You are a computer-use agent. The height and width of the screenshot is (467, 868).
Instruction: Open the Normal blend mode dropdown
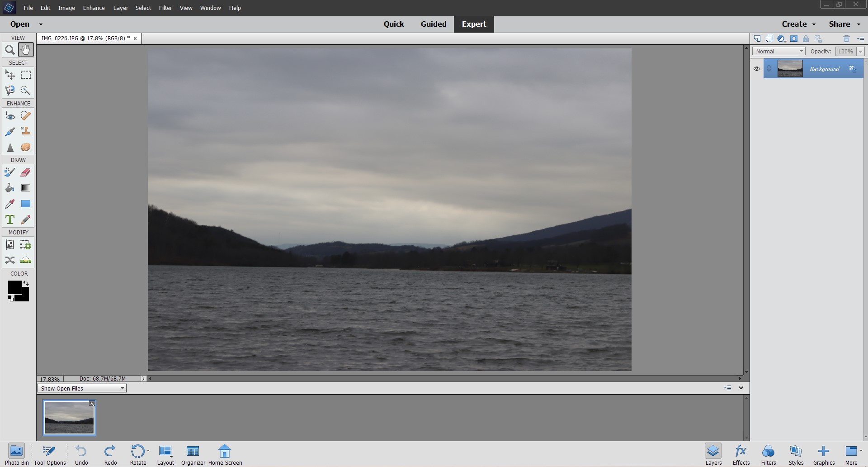(x=779, y=52)
